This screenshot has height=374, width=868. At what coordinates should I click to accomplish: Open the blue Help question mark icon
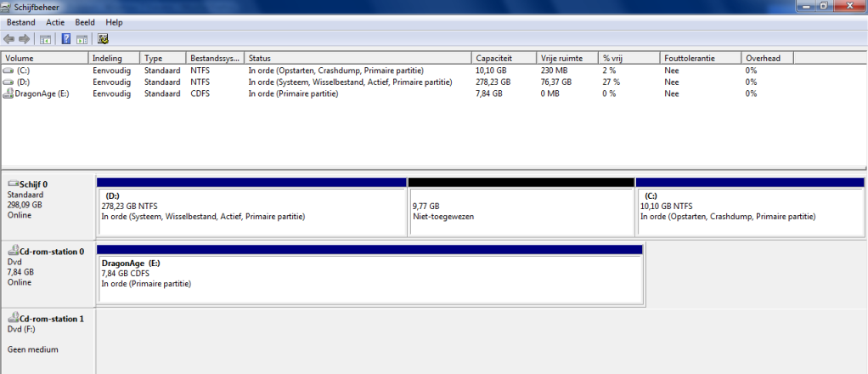65,38
